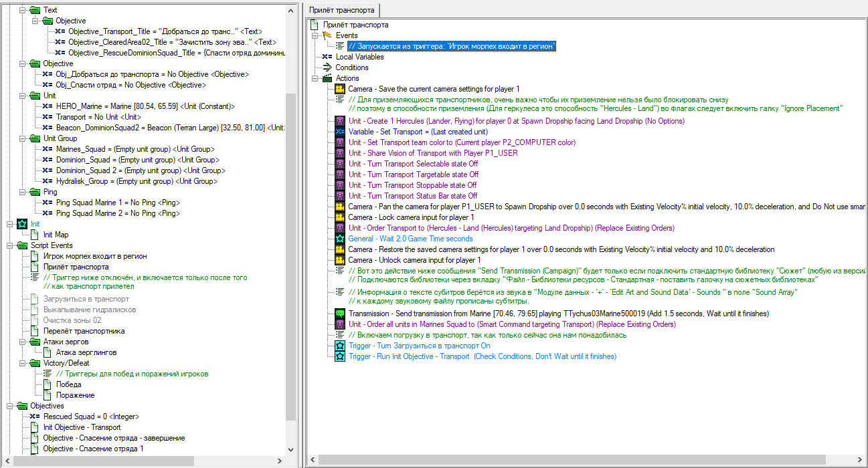
Task: Collapse the Script Events folder
Action: [x=10, y=245]
